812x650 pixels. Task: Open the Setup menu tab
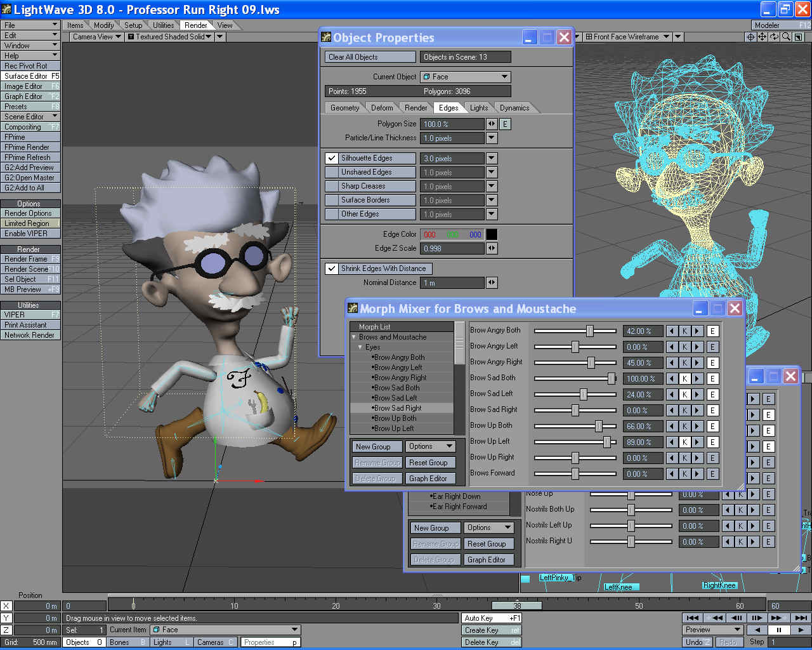(133, 25)
